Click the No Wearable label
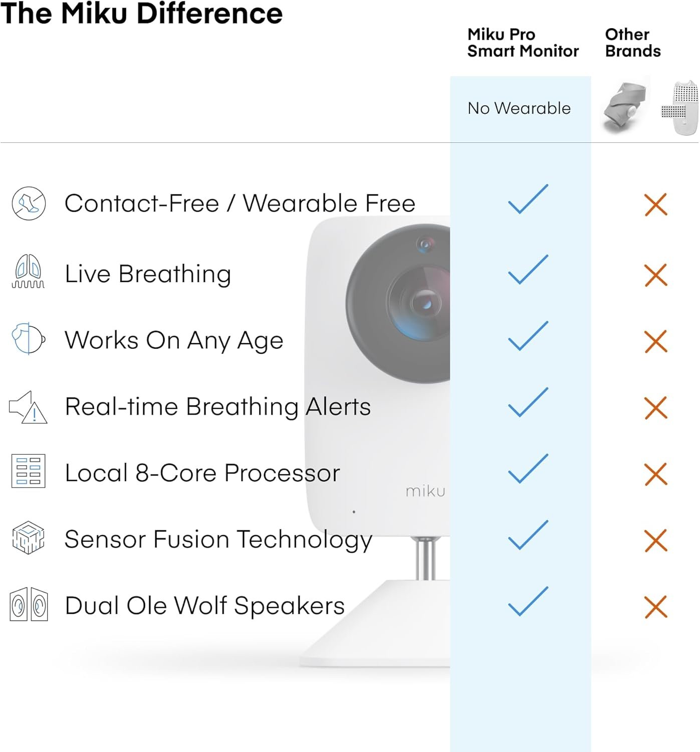Image resolution: width=700 pixels, height=752 pixels. pos(519,108)
